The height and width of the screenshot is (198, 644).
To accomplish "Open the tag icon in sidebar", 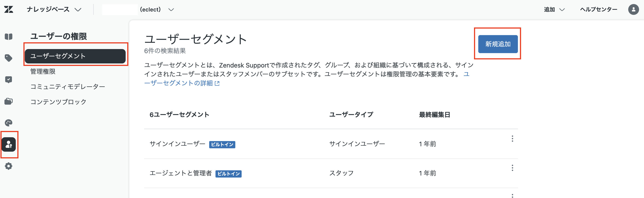I will point(9,58).
